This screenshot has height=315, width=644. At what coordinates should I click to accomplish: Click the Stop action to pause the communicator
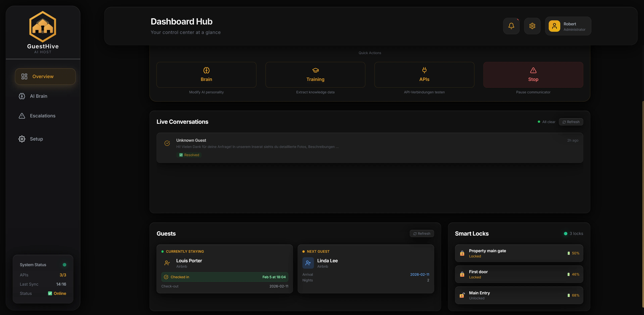(x=533, y=75)
